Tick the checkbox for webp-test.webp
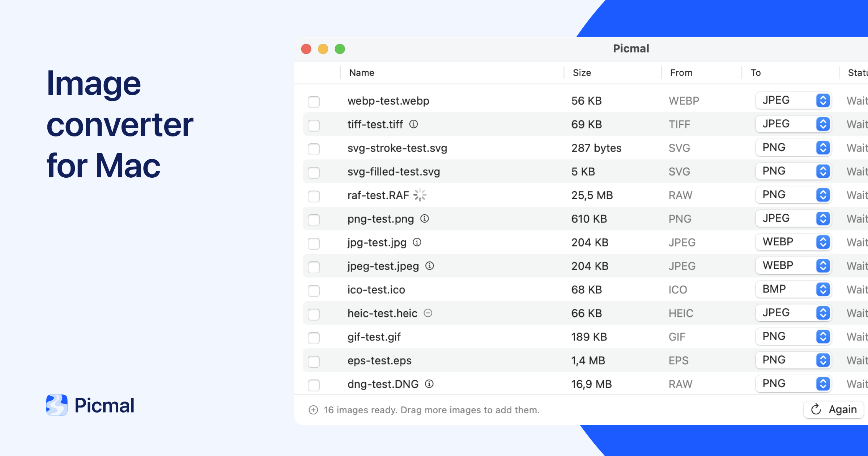 pyautogui.click(x=314, y=102)
